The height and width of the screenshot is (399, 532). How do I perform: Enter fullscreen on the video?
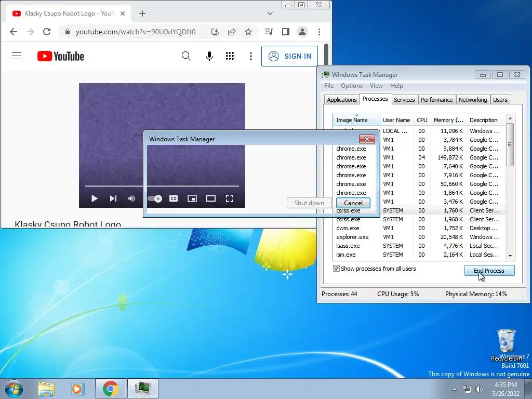(229, 198)
